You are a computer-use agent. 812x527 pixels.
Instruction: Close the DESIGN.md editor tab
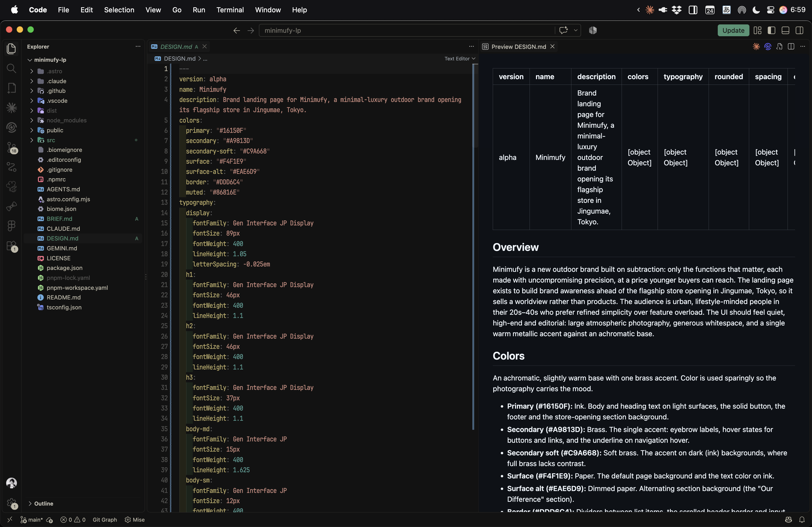[205, 47]
